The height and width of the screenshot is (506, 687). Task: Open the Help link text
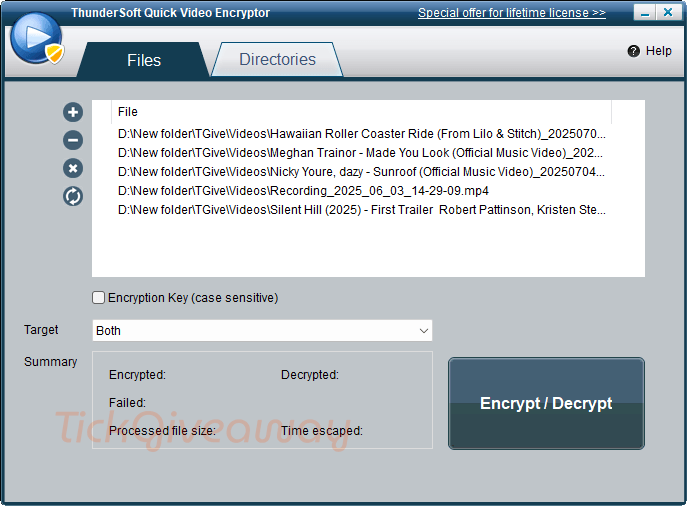pyautogui.click(x=659, y=51)
